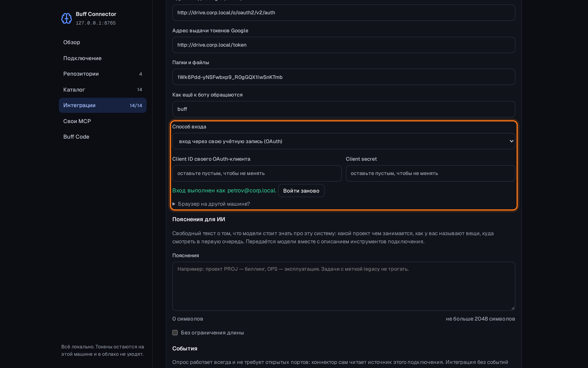Click the resize grip of Пояснения textarea
The height and width of the screenshot is (368, 588).
[x=513, y=308]
